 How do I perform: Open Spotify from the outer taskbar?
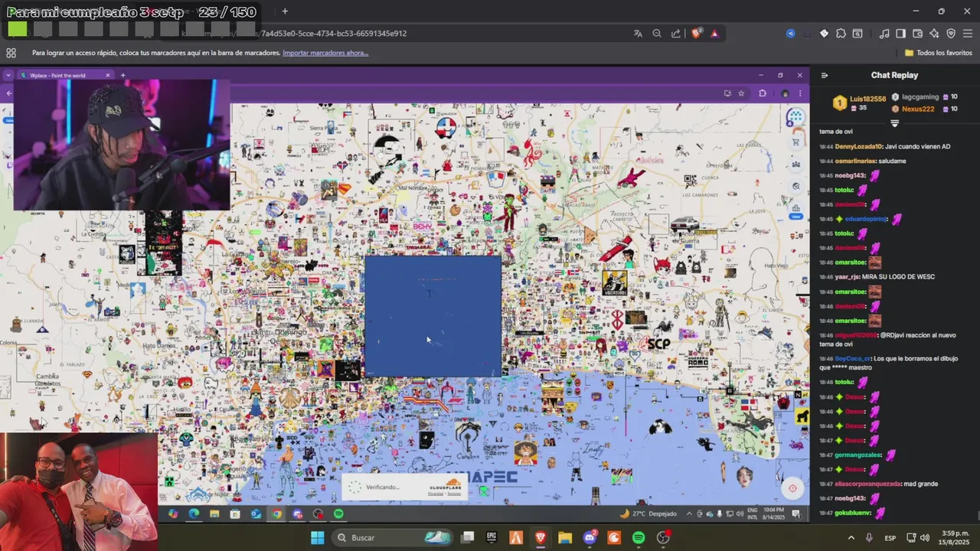click(x=639, y=538)
